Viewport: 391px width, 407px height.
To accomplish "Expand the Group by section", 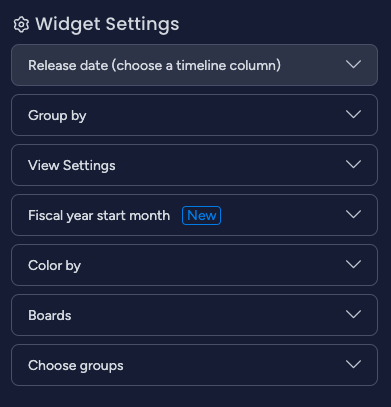I will click(194, 115).
